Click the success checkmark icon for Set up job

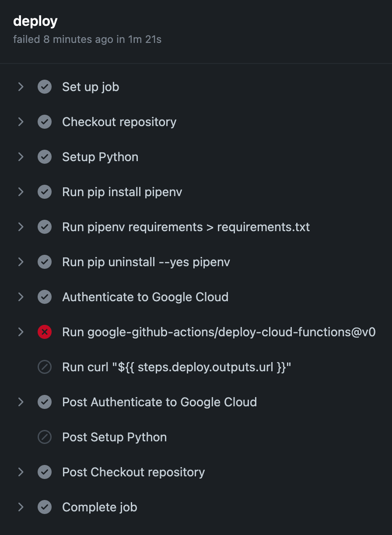pos(44,87)
